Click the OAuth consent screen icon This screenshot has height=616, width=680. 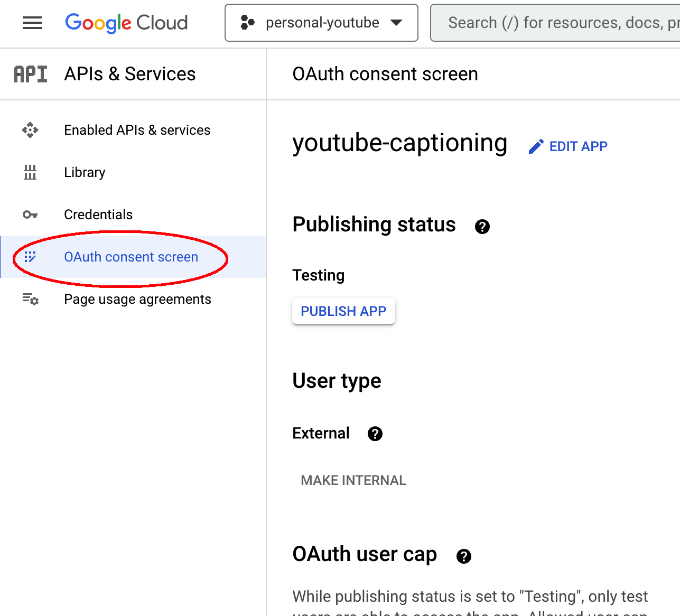30,257
